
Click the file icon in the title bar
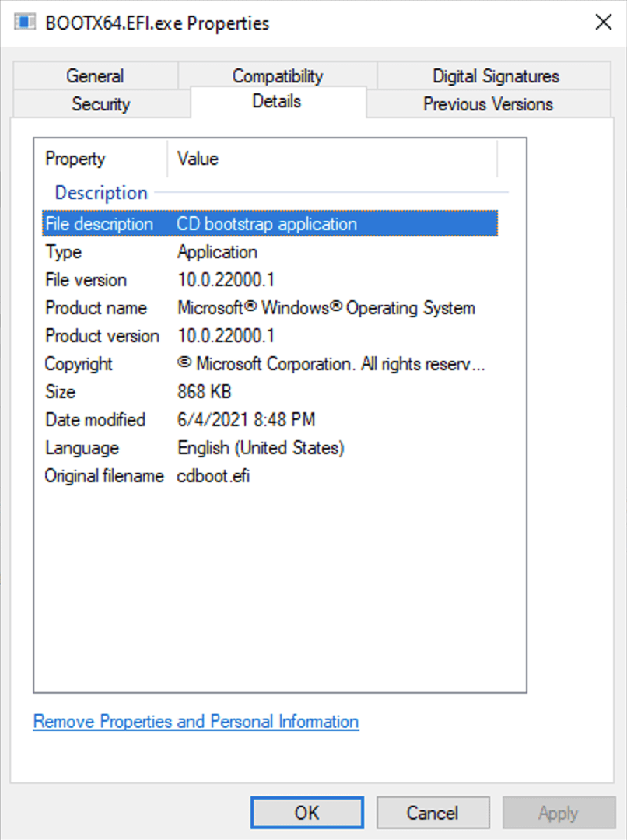[x=25, y=23]
